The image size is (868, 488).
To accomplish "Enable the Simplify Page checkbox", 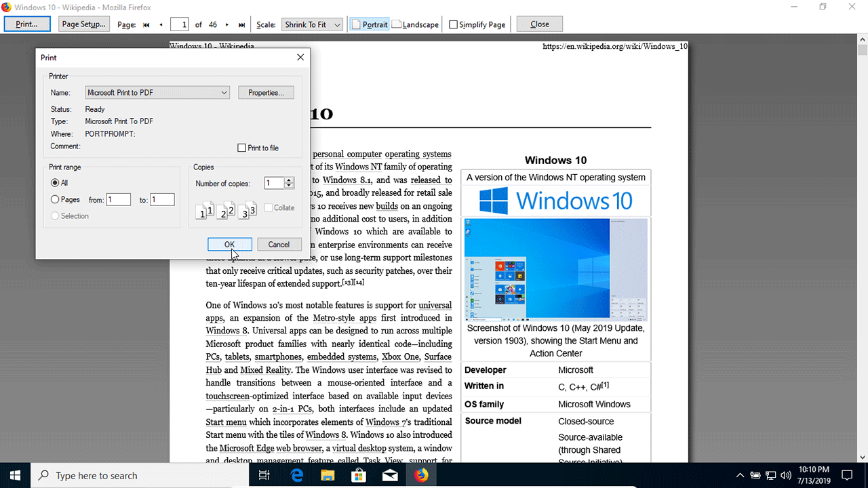I will 452,24.
